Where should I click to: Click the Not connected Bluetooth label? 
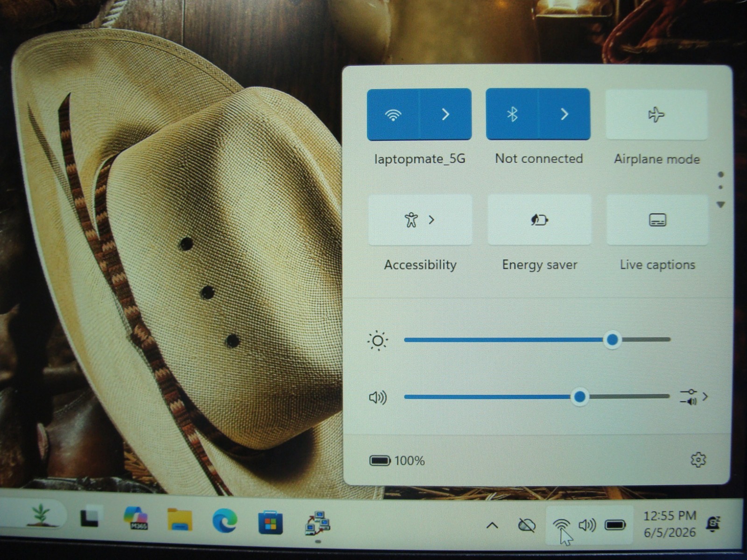(539, 159)
